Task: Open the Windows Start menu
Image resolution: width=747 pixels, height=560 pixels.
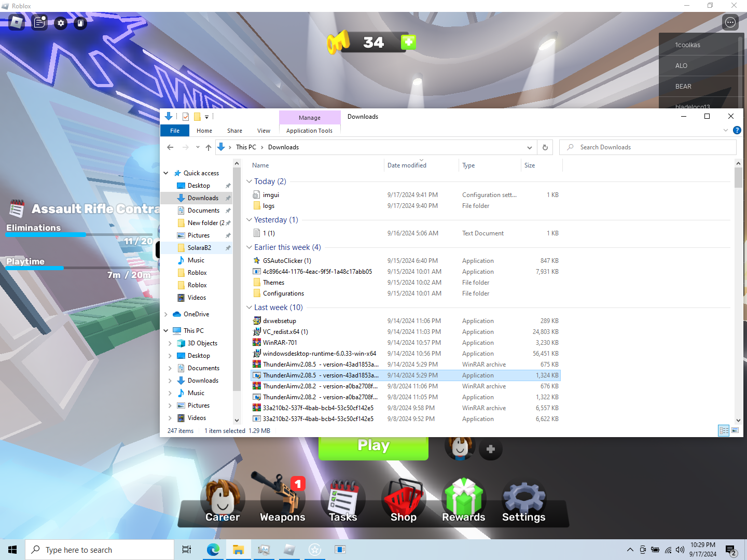Action: pyautogui.click(x=12, y=550)
